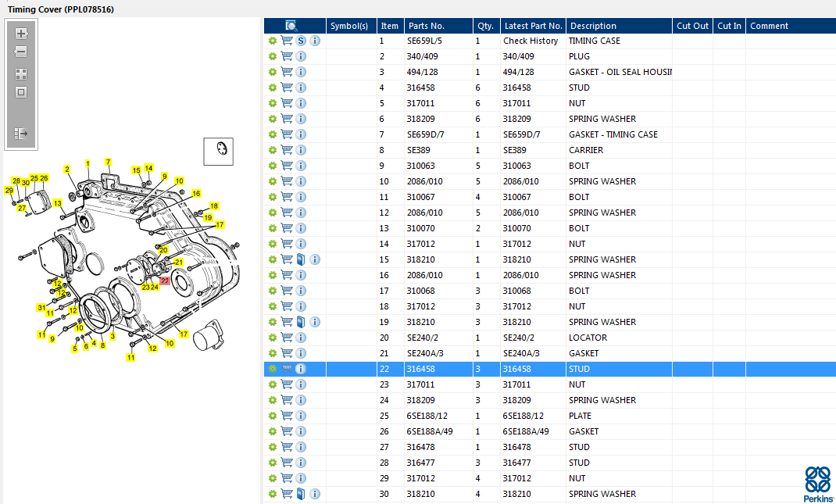Select the highlighted callout 22 in diagram
Image resolution: width=836 pixels, height=504 pixels.
pyautogui.click(x=165, y=281)
